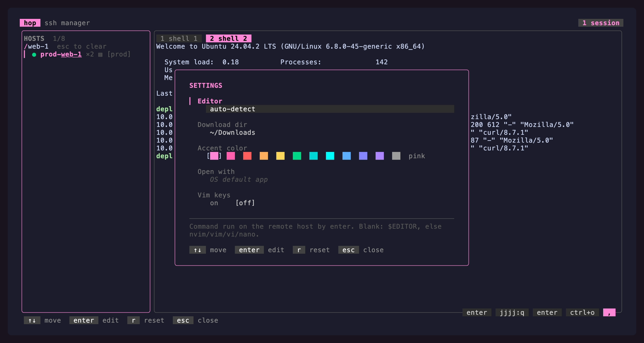Click the Processes: 142 entry
644x343 pixels.
334,62
